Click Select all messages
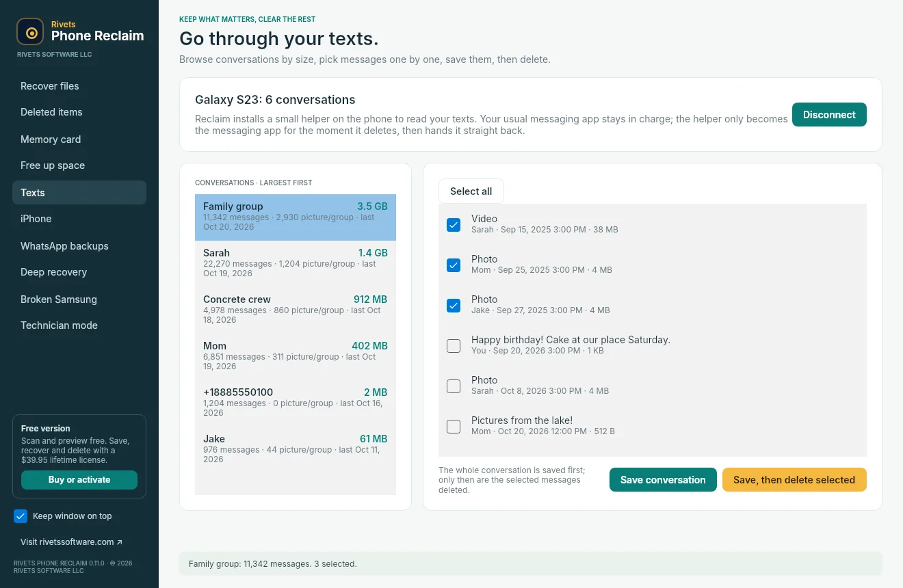Image resolution: width=903 pixels, height=588 pixels. (471, 191)
